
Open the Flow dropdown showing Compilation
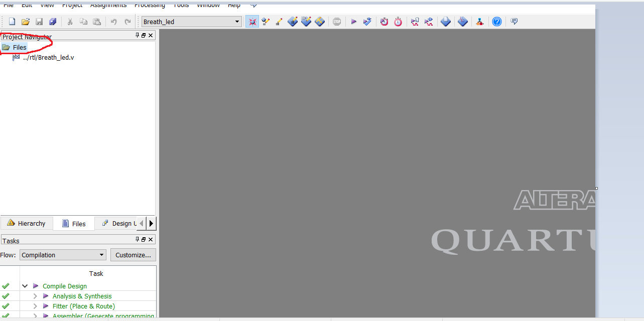(x=62, y=255)
